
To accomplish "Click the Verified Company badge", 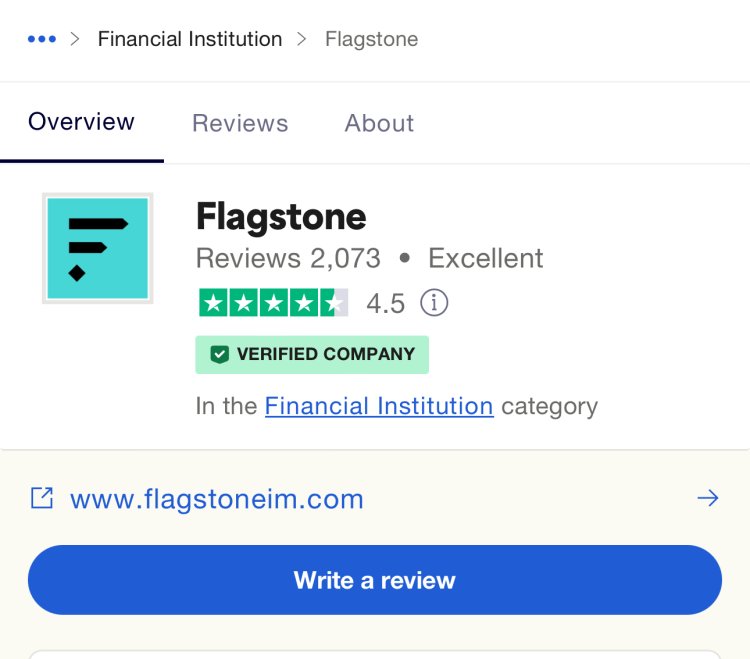I will 312,354.
